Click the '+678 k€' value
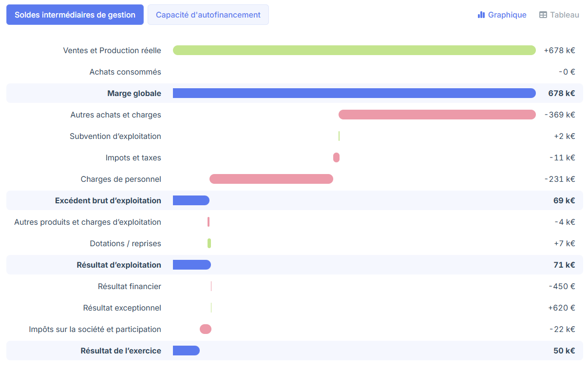This screenshot has height=371, width=588. pyautogui.click(x=560, y=50)
